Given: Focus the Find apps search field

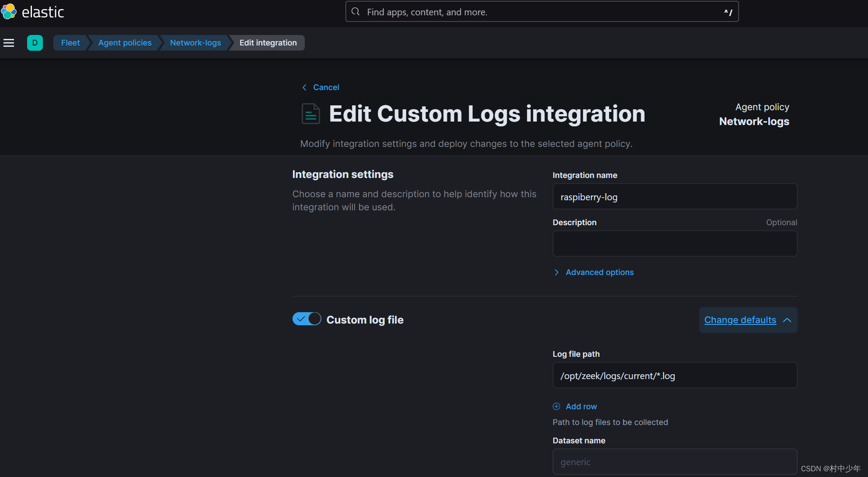Looking at the screenshot, I should point(542,12).
